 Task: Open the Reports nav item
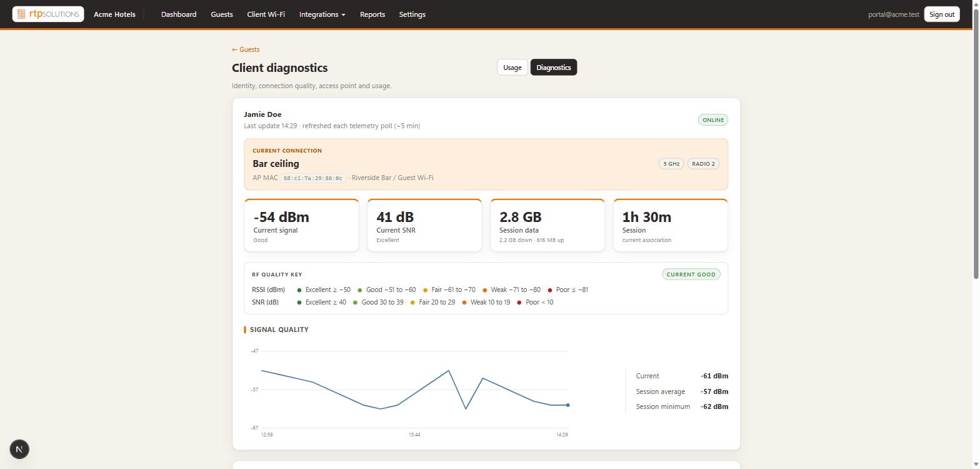coord(372,14)
